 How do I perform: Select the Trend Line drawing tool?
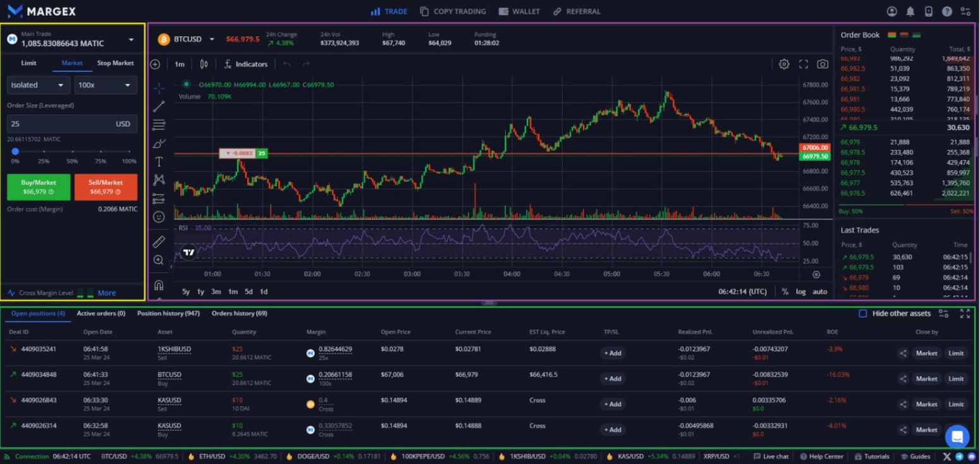tap(158, 106)
